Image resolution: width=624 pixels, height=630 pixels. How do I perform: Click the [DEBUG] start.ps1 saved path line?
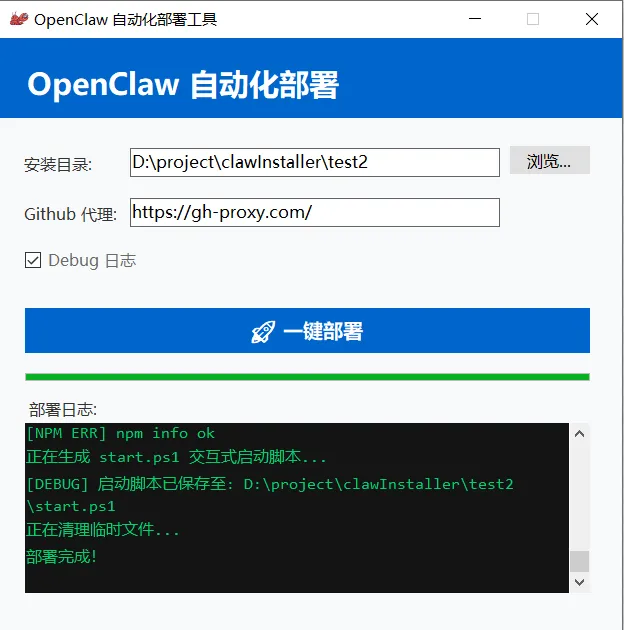pos(269,495)
